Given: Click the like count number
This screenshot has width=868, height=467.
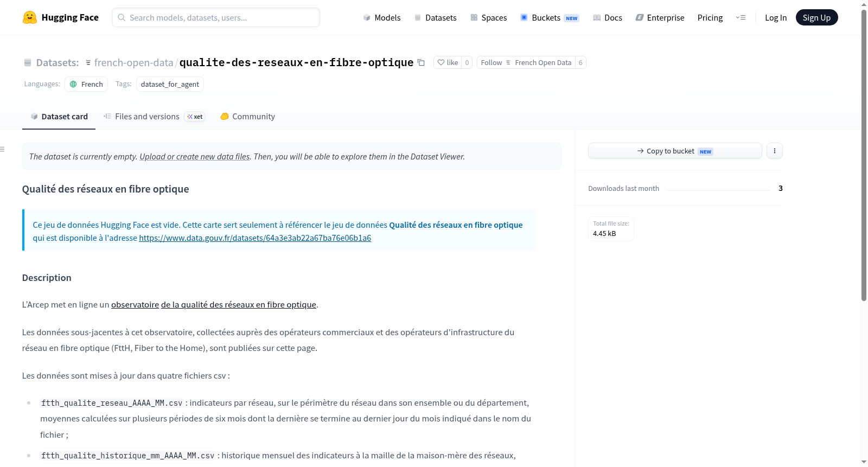Looking at the screenshot, I should [467, 62].
